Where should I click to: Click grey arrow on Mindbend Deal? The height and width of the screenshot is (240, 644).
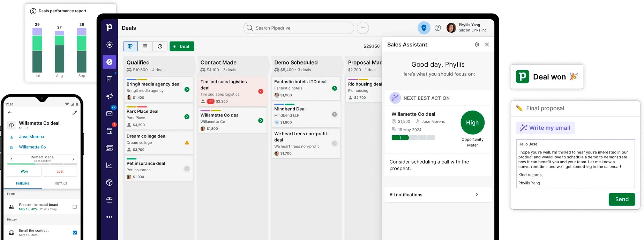335,114
